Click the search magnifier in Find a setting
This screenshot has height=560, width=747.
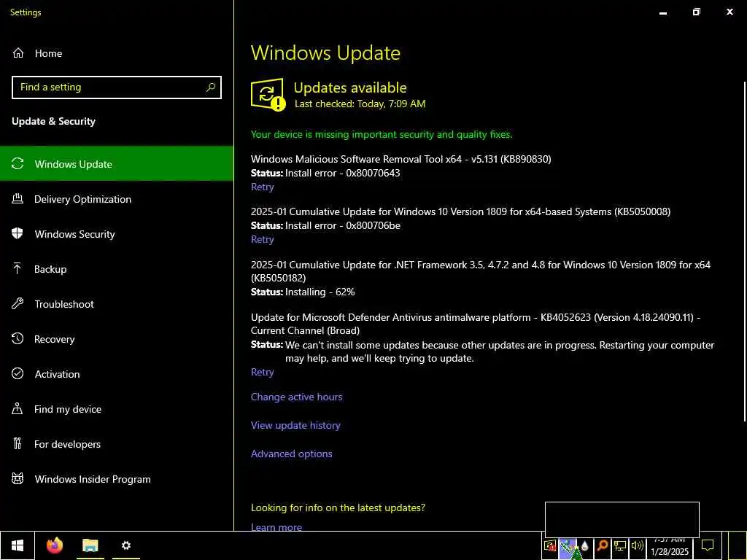click(211, 87)
